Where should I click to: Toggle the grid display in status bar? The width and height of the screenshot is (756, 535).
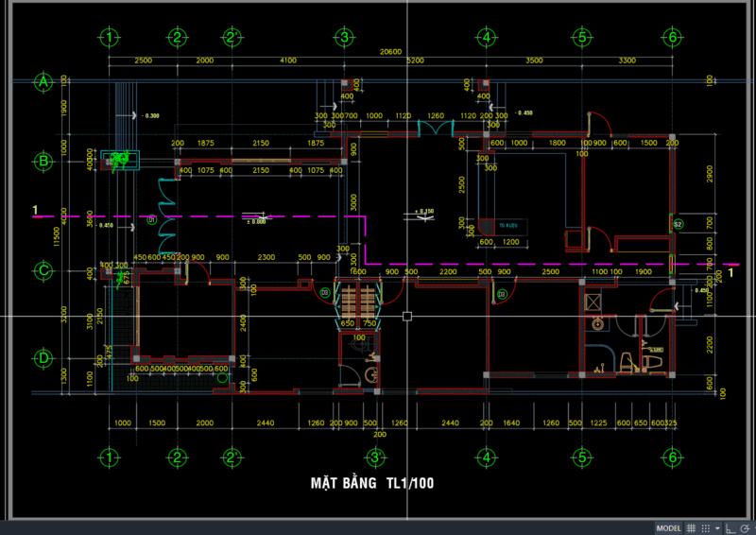692,527
